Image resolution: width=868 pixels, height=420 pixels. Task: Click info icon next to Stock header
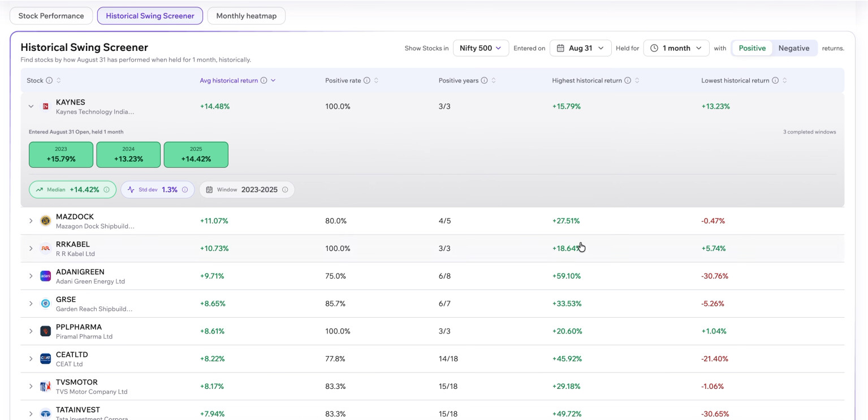click(49, 80)
